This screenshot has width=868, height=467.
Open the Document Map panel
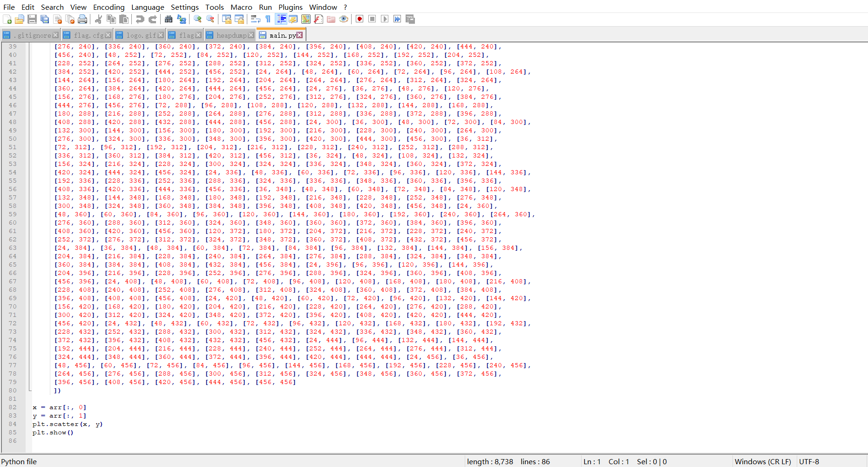[x=306, y=19]
